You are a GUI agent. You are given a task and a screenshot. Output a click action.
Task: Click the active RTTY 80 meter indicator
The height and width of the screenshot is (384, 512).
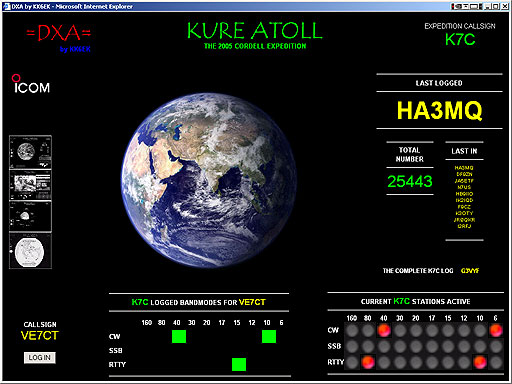(368, 362)
